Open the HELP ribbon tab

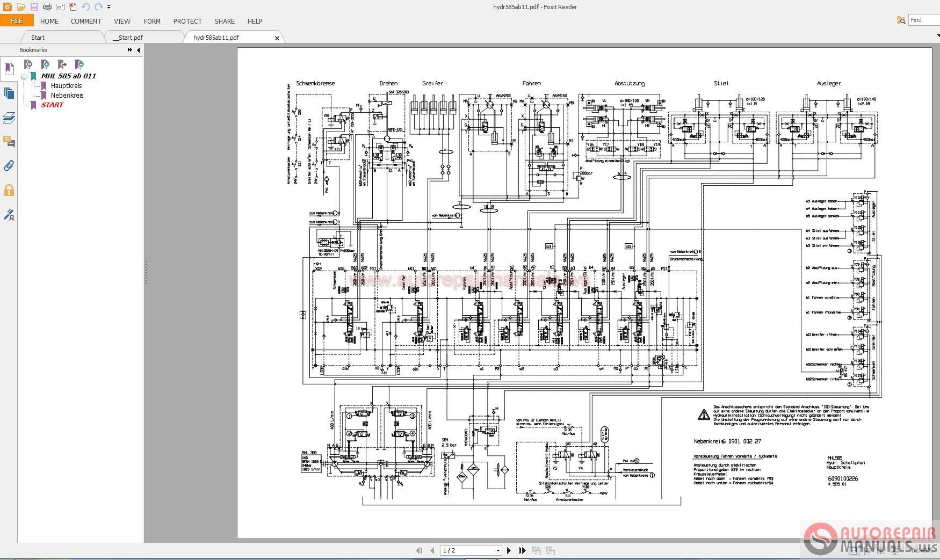tap(255, 21)
